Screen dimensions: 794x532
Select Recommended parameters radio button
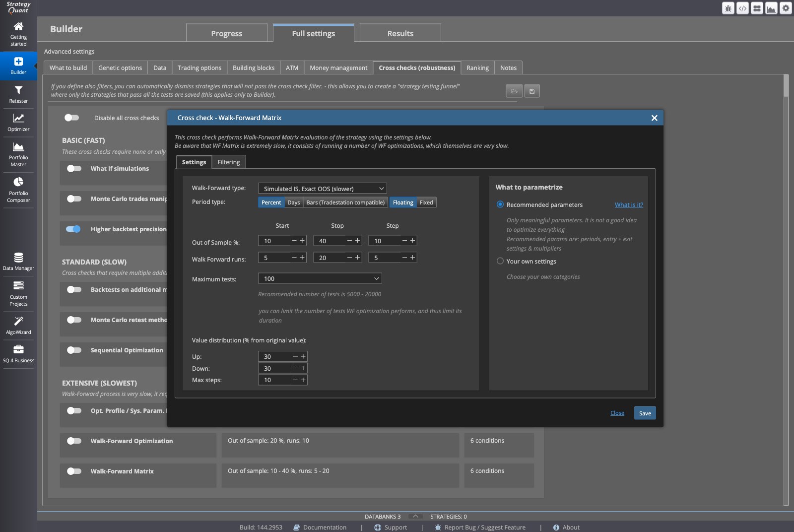(500, 204)
